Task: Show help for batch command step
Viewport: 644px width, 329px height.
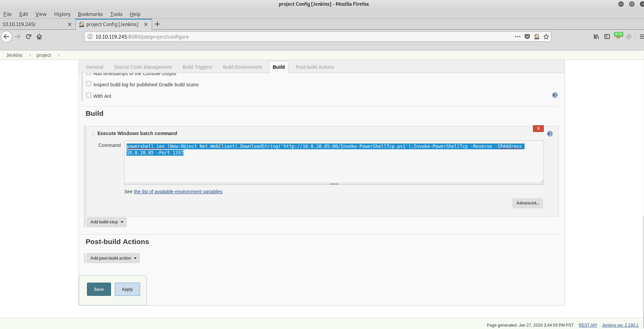Action: click(550, 134)
